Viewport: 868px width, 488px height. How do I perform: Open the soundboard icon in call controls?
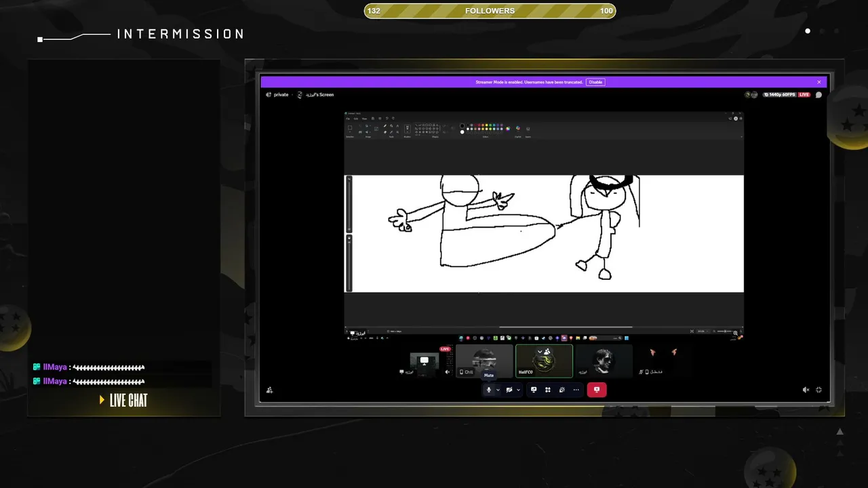(x=562, y=390)
